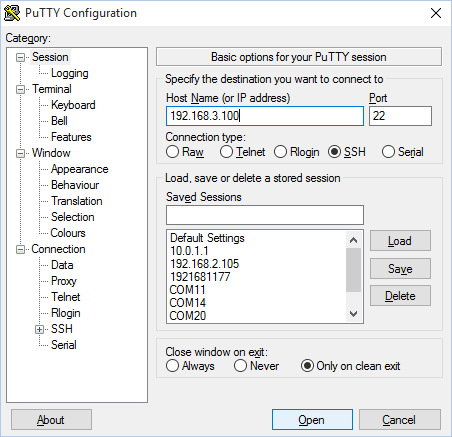Collapse the Session tree node

click(20, 57)
